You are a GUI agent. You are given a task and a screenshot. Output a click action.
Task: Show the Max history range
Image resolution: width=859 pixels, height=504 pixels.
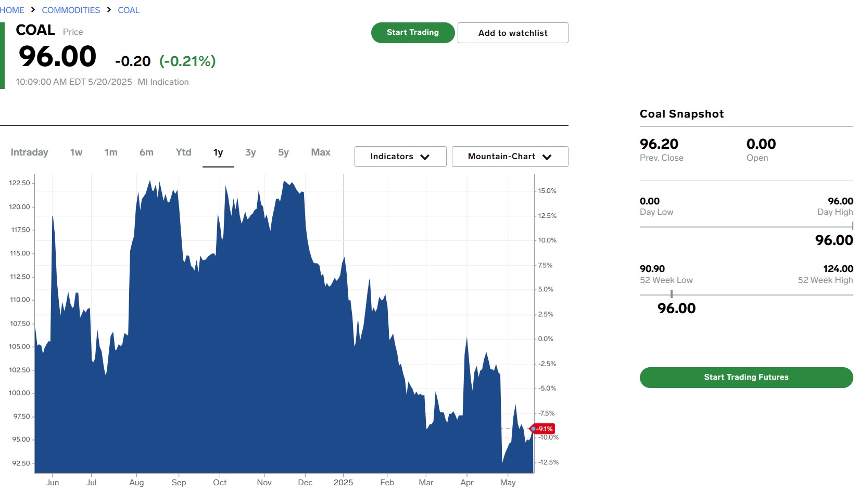click(321, 152)
